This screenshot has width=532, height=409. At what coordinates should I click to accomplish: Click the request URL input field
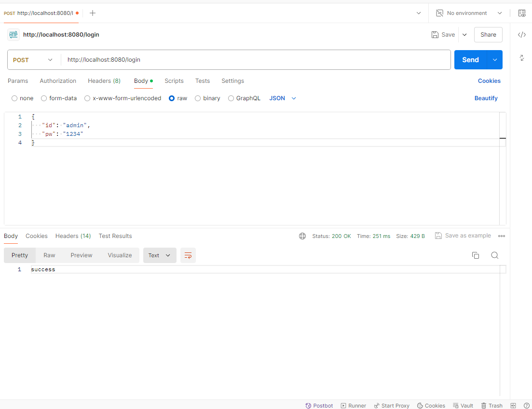click(x=256, y=60)
